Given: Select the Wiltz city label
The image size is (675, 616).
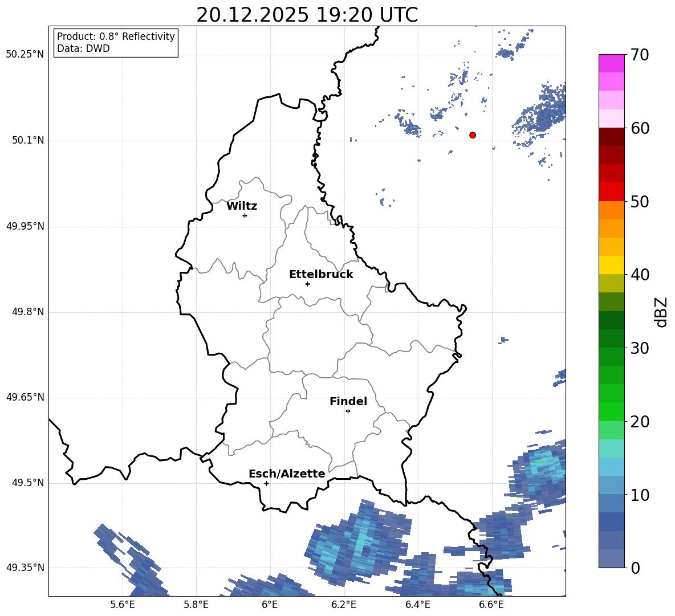Looking at the screenshot, I should [242, 206].
